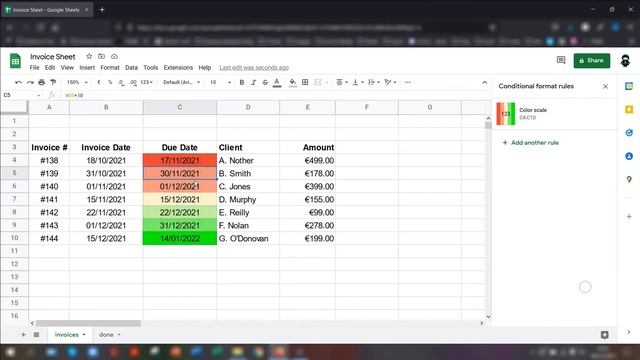Open Tasks in side panel
Screen dimensions: 640x360
(629, 133)
